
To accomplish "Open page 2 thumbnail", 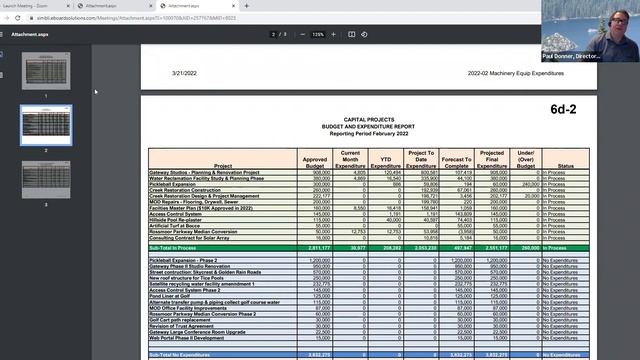I will coord(46,125).
